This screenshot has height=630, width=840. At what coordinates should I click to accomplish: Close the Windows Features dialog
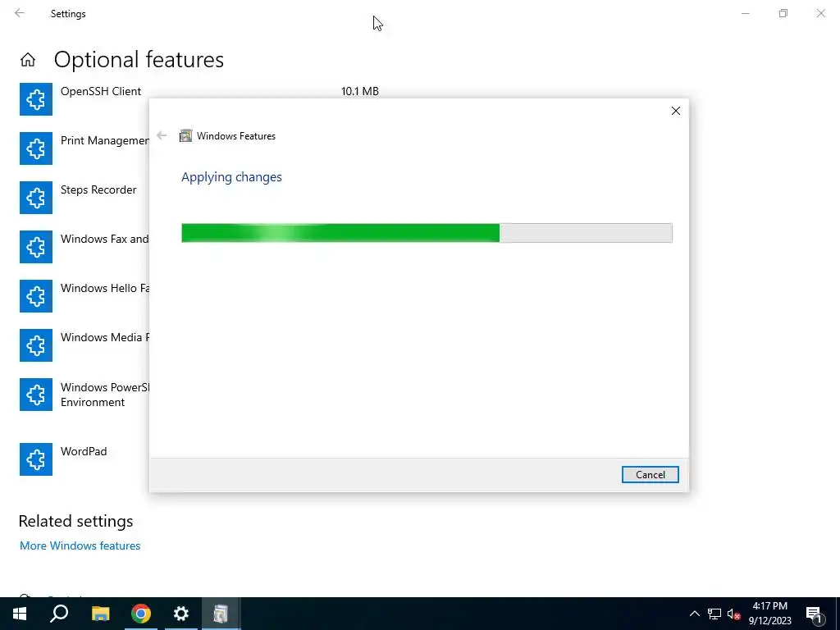click(x=676, y=111)
